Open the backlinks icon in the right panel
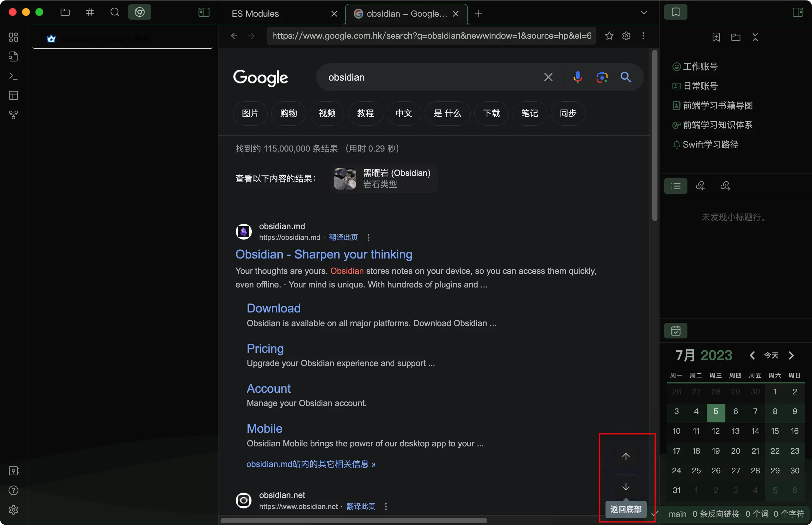Image resolution: width=812 pixels, height=525 pixels. click(700, 186)
